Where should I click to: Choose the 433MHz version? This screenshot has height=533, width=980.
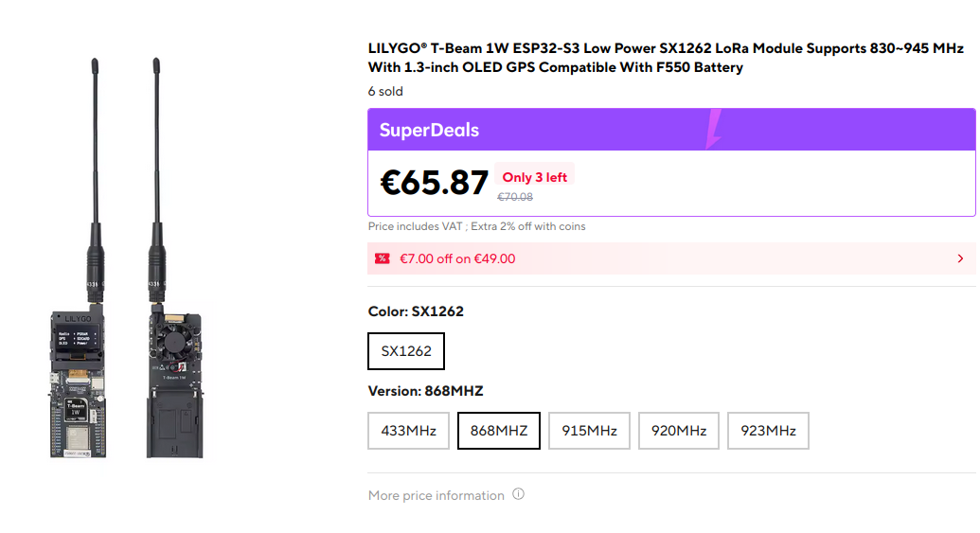coord(408,431)
